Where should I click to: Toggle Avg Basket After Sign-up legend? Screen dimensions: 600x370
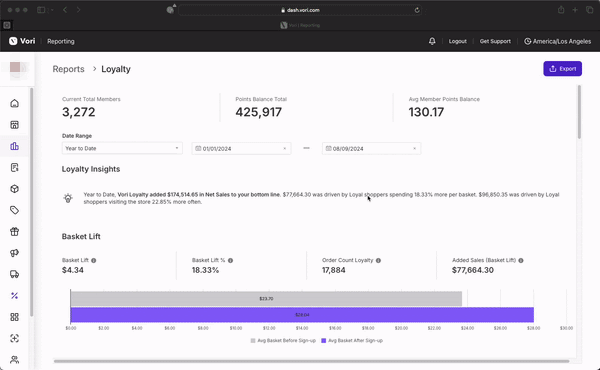pyautogui.click(x=352, y=341)
